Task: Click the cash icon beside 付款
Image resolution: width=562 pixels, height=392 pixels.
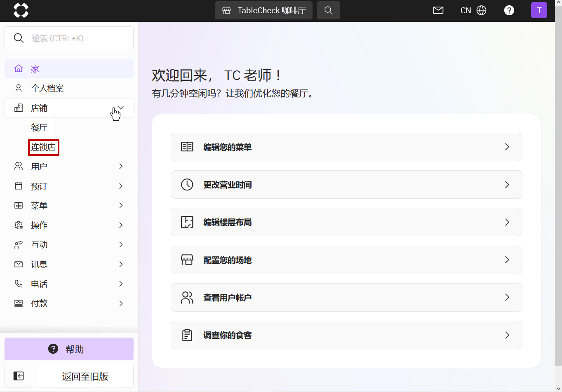Action: point(19,303)
